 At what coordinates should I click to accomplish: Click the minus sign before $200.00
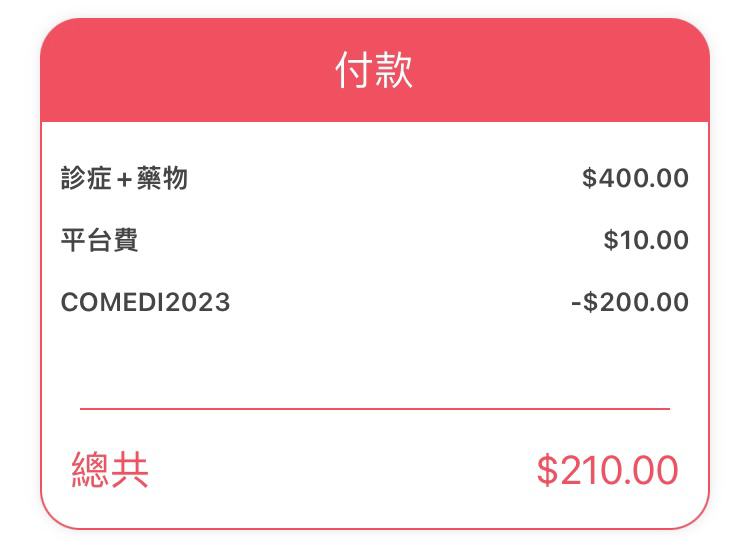[576, 303]
